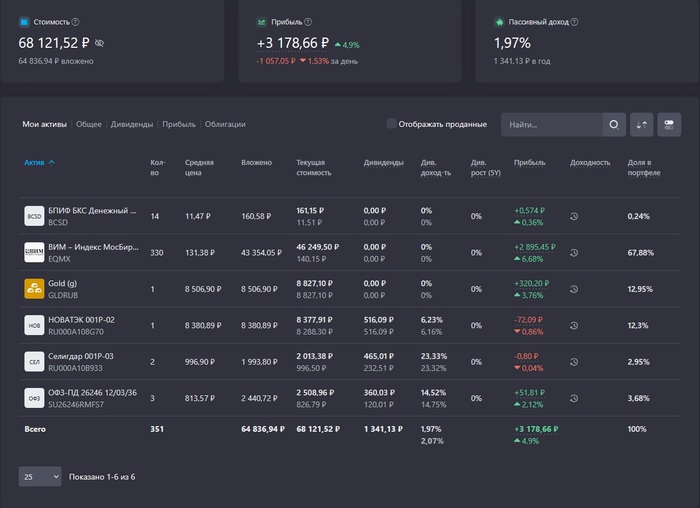The image size is (700, 508).
Task: Switch to the Облигации tab
Action: (x=225, y=124)
